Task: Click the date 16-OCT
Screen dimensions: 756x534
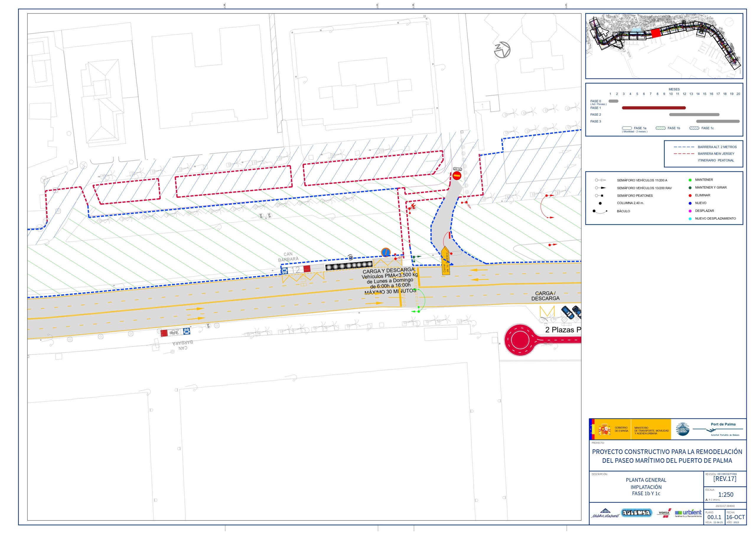Action: [x=735, y=517]
